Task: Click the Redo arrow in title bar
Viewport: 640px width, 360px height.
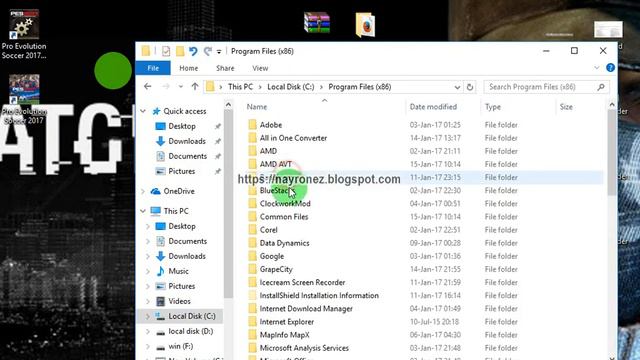Action: coord(208,51)
